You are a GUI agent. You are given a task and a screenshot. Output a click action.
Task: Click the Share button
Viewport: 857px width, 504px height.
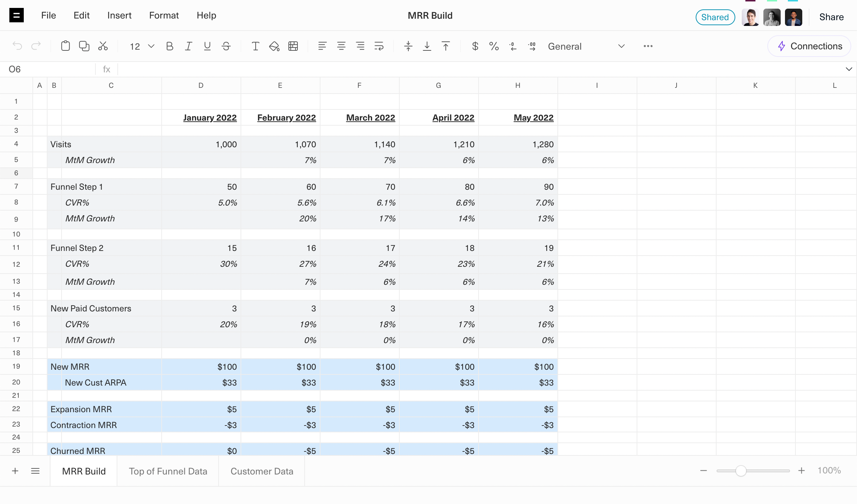(x=831, y=17)
